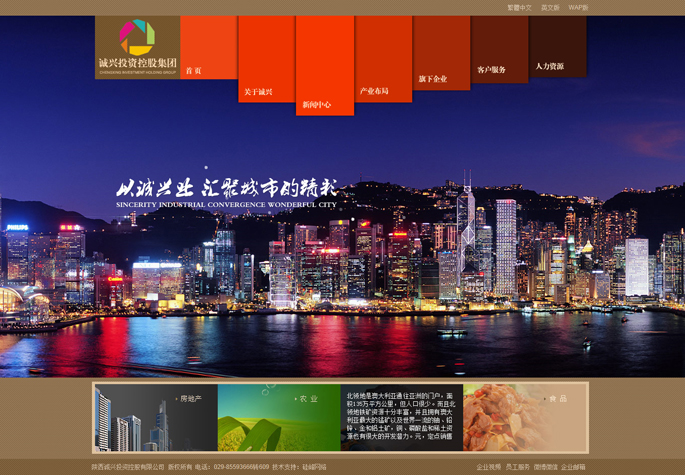This screenshot has width=685, height=475.
Task: Click the 北领地 mining description panel
Action: [401, 417]
